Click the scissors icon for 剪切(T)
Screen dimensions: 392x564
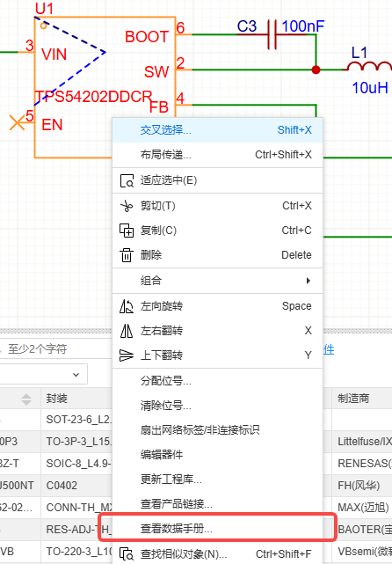(127, 206)
